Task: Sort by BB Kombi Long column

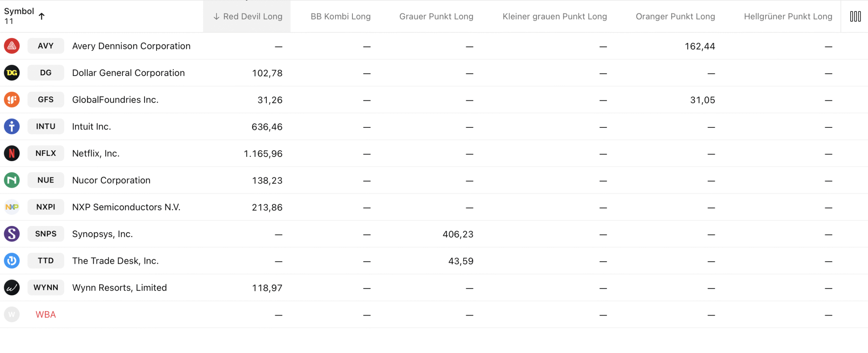Action: pos(340,16)
